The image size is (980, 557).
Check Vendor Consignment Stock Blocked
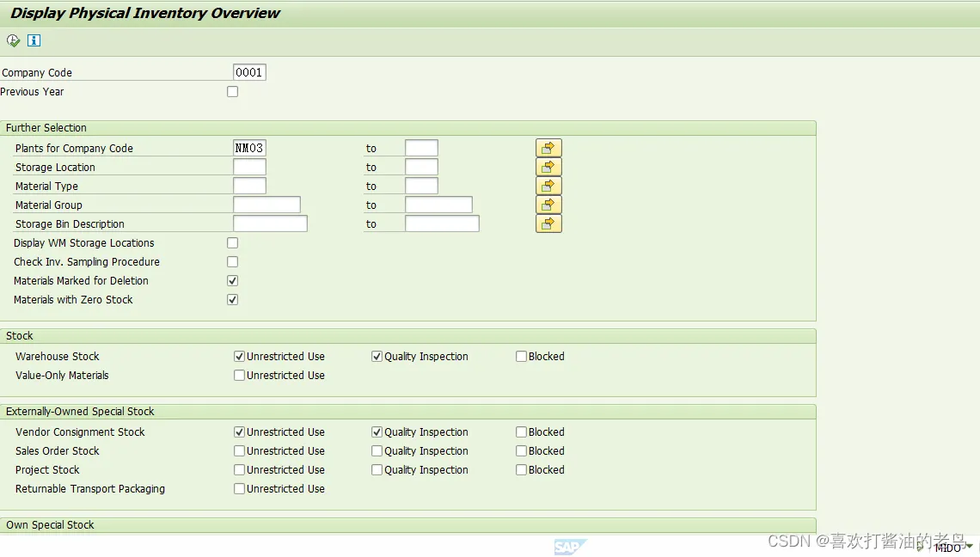pyautogui.click(x=521, y=432)
